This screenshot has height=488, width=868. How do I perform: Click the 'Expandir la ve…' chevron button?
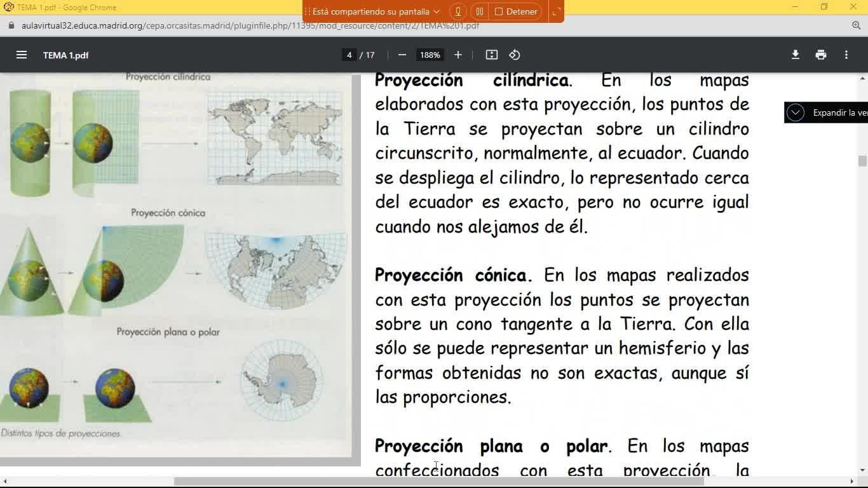795,112
